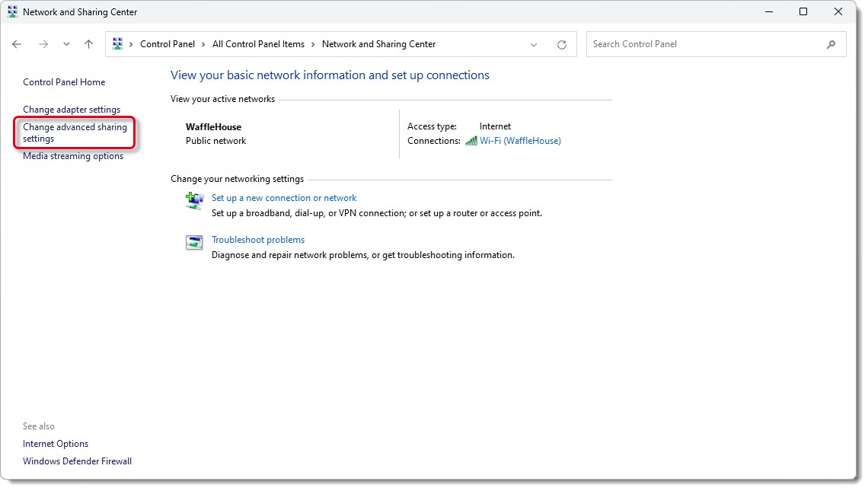Open Change advanced sharing settings
This screenshot has width=868, height=491.
pyautogui.click(x=74, y=132)
